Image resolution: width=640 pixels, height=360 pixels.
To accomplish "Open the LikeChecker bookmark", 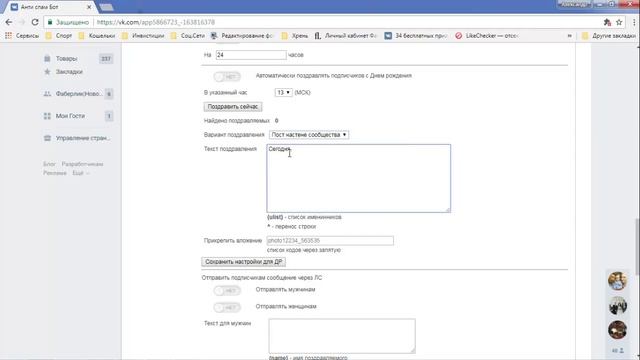I will tap(487, 36).
